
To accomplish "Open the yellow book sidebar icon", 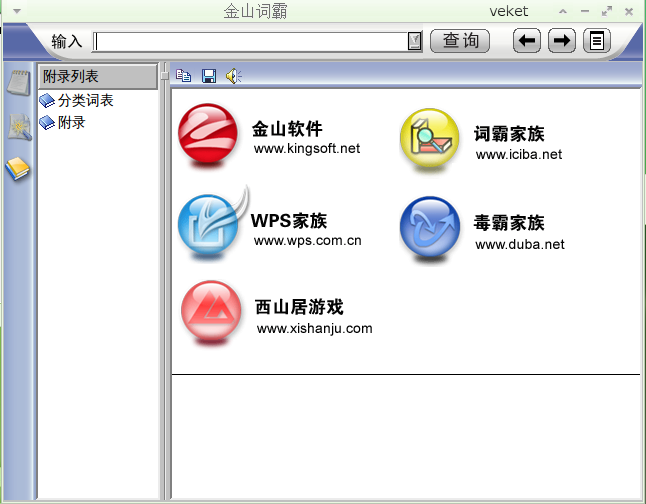I will click(18, 168).
